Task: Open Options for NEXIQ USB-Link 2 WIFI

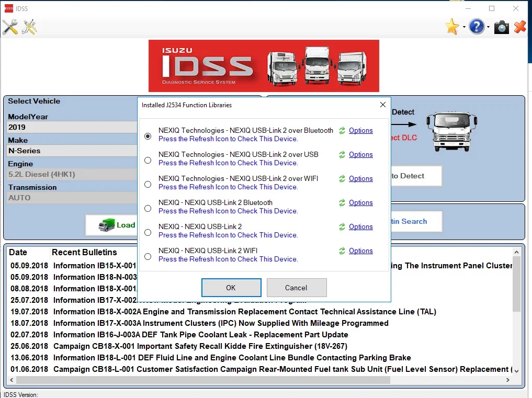Action: tap(360, 251)
